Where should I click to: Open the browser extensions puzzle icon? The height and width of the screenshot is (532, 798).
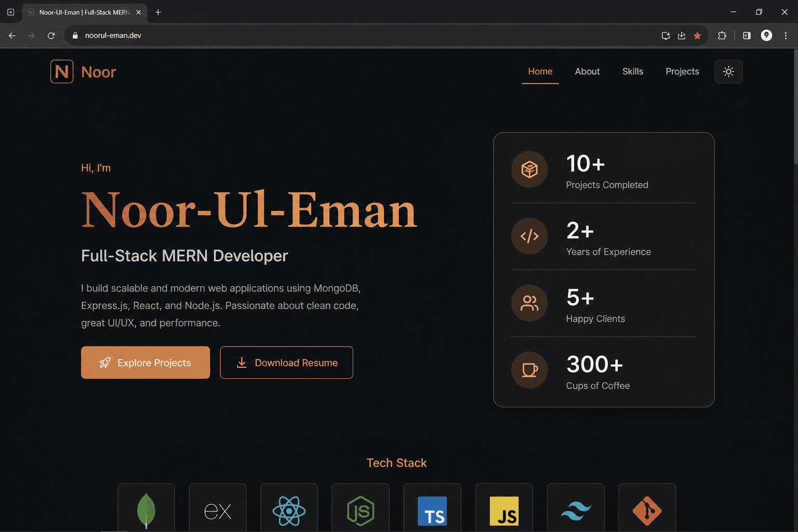pyautogui.click(x=722, y=35)
